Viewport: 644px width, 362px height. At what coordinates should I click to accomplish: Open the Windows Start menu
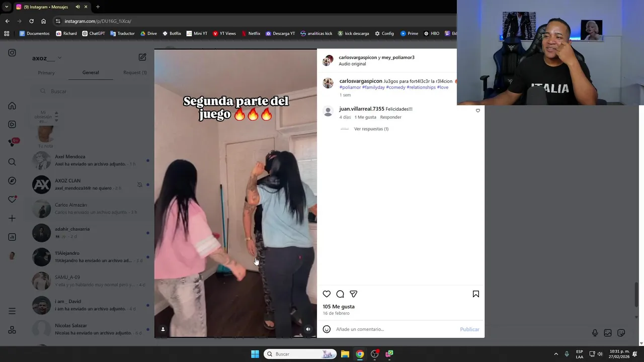[255, 354]
